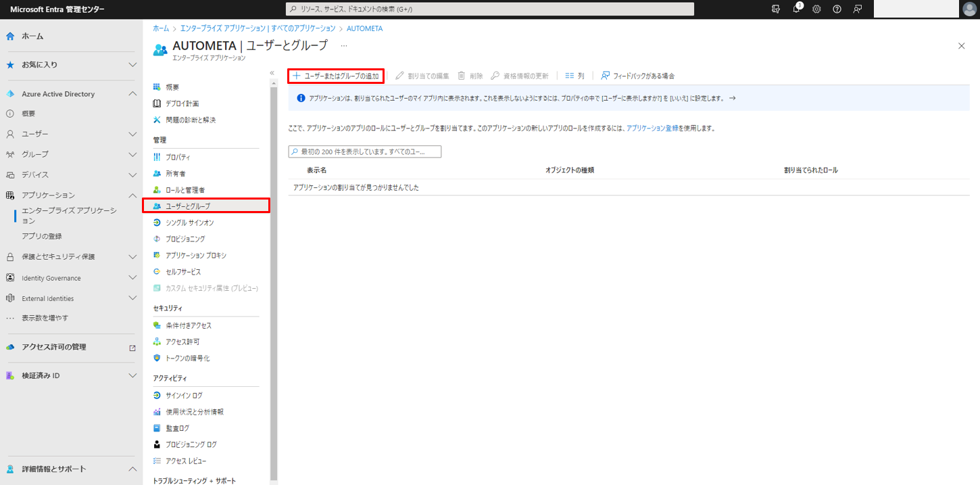The height and width of the screenshot is (485, 980).
Task: Click the Identity Governance icon
Action: [10, 278]
